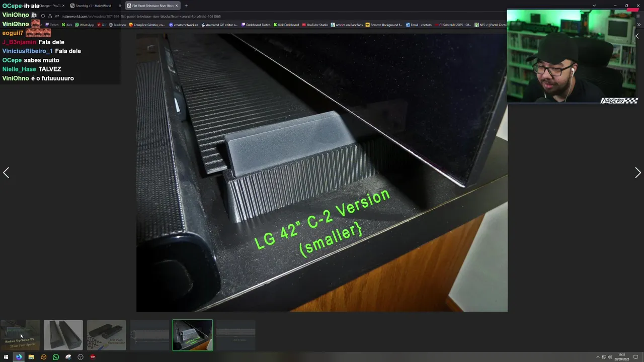This screenshot has width=644, height=362.
Task: Open the Bradesco bookmark
Action: [x=117, y=25]
